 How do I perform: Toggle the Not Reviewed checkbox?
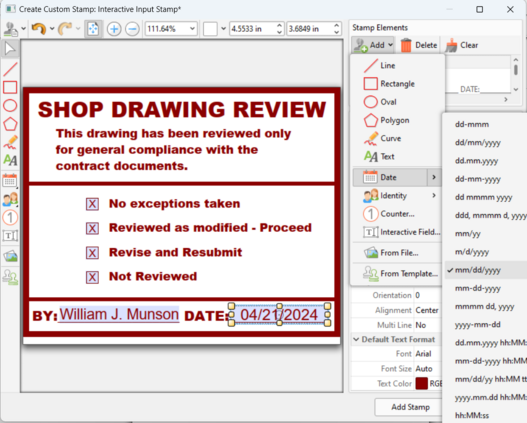pos(92,277)
